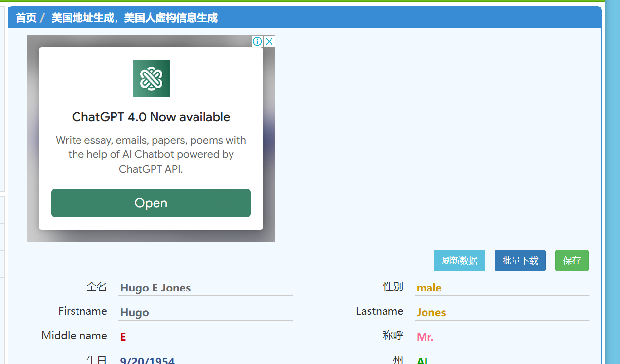Image resolution: width=620 pixels, height=364 pixels.
Task: Click the Lastname field showing Jones
Action: 502,312
